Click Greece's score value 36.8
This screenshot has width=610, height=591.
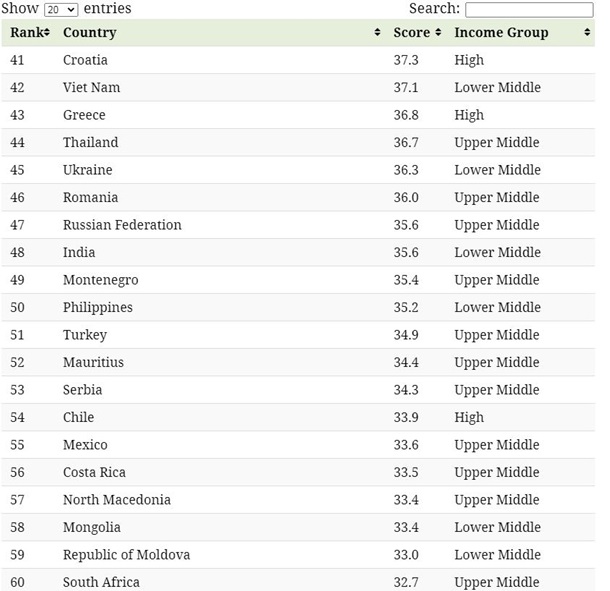[406, 115]
